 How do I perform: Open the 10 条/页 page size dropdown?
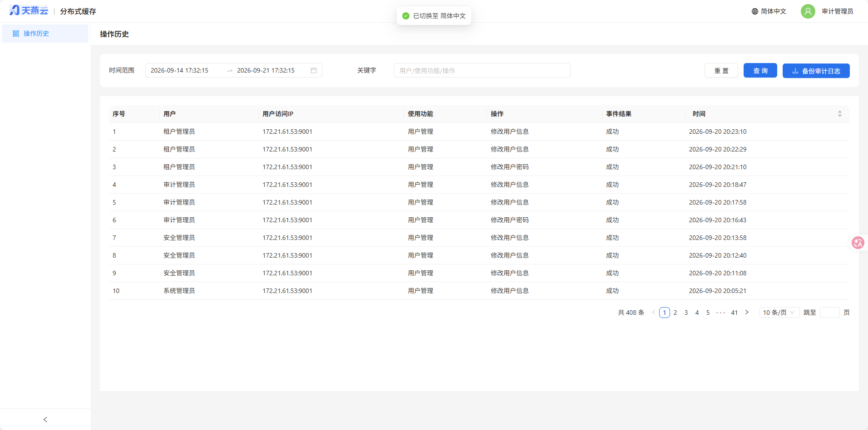click(779, 313)
